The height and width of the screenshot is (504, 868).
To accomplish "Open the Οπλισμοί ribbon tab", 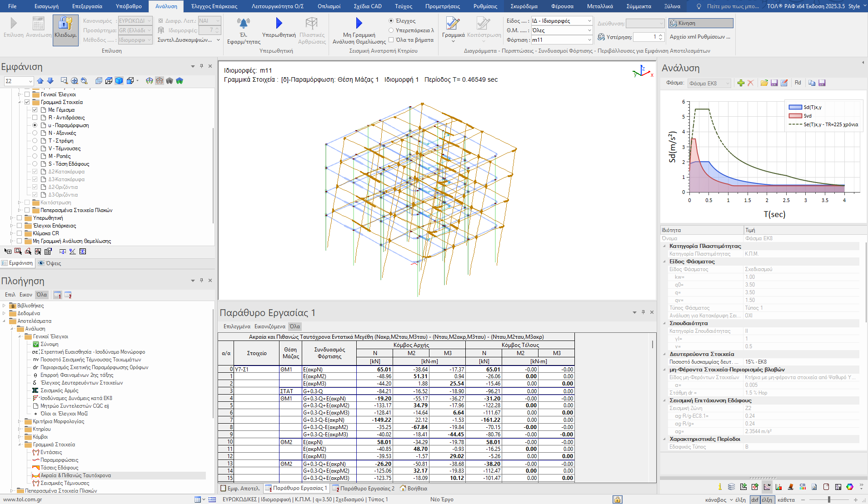I will click(329, 6).
